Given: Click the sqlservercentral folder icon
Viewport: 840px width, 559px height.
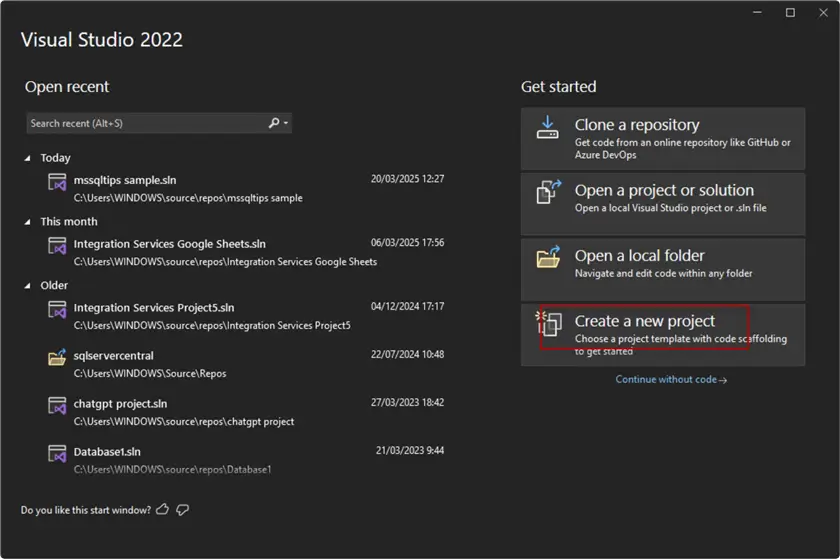Looking at the screenshot, I should (x=57, y=357).
